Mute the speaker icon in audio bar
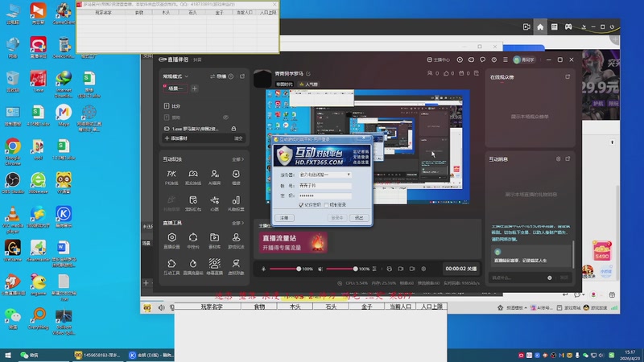The width and height of the screenshot is (644, 362). pos(320,269)
